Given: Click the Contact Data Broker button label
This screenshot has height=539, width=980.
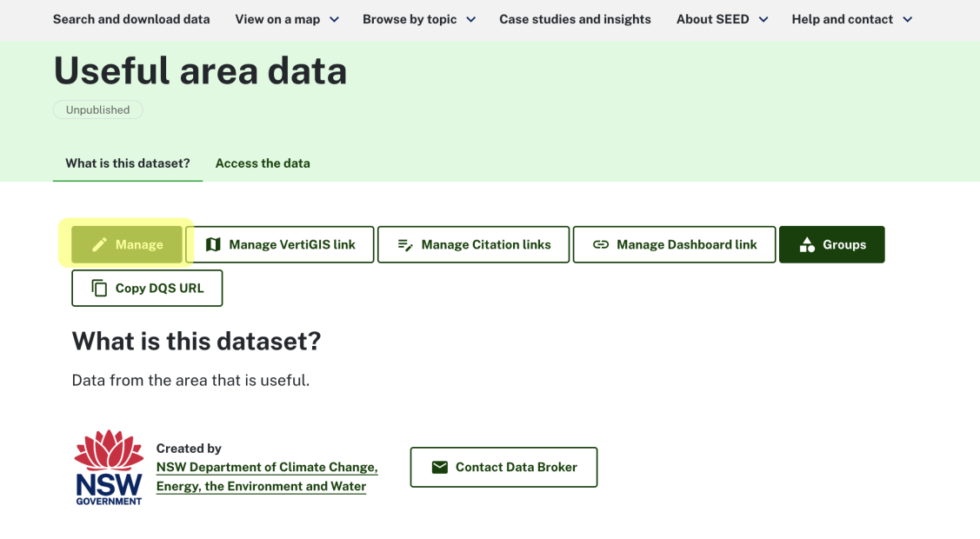Looking at the screenshot, I should click(x=517, y=467).
